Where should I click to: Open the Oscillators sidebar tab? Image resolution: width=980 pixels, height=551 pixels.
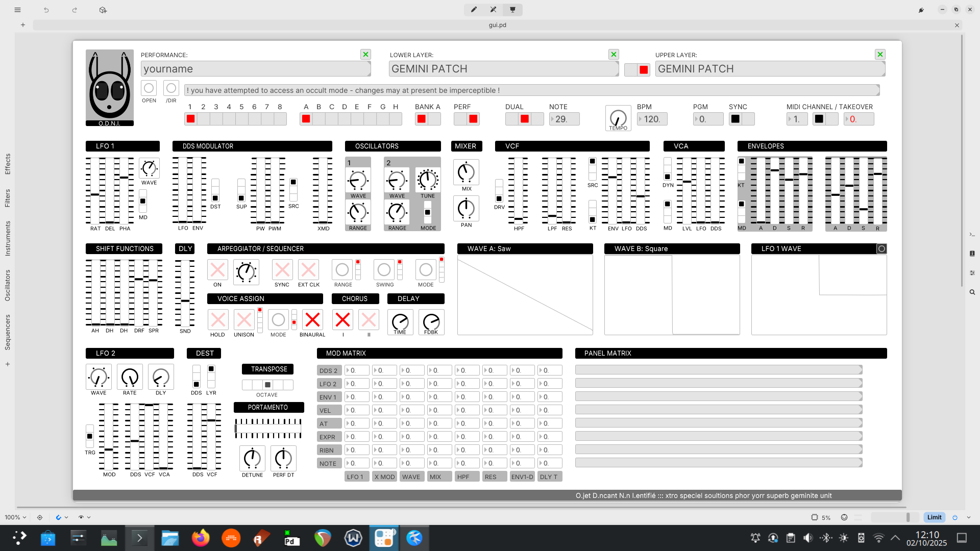(x=8, y=285)
